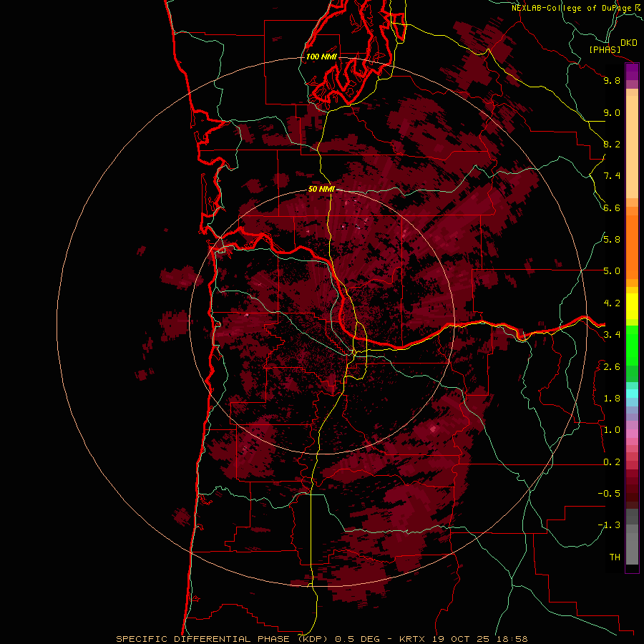Click the 4.2 value on color scale
The height and width of the screenshot is (644, 644).
tap(612, 303)
